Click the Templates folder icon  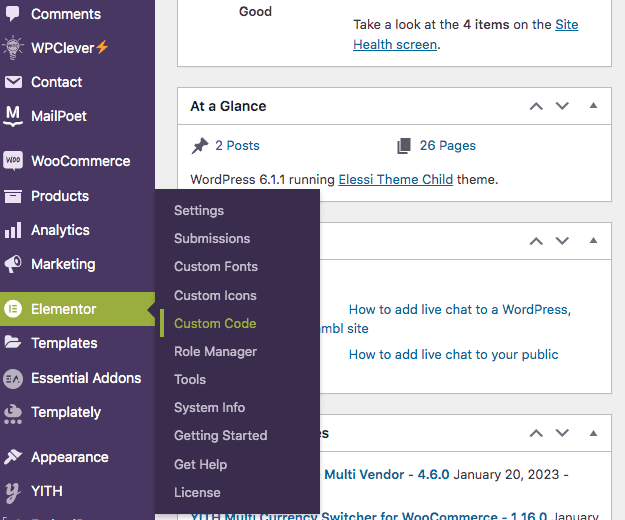click(x=13, y=343)
